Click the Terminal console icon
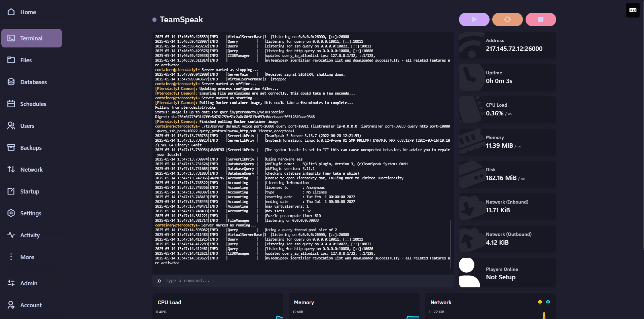The image size is (644, 319). coord(11,38)
